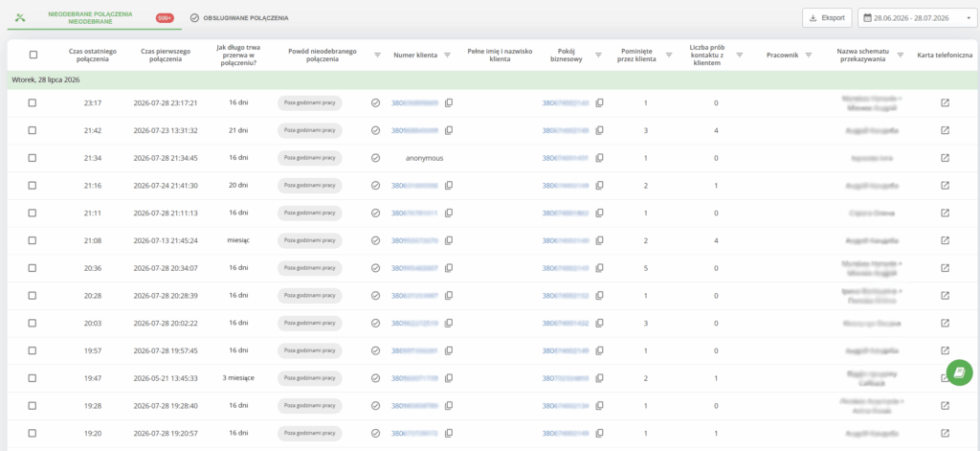This screenshot has height=451, width=980.
Task: Click the calendar icon in date range
Action: pyautogui.click(x=867, y=17)
